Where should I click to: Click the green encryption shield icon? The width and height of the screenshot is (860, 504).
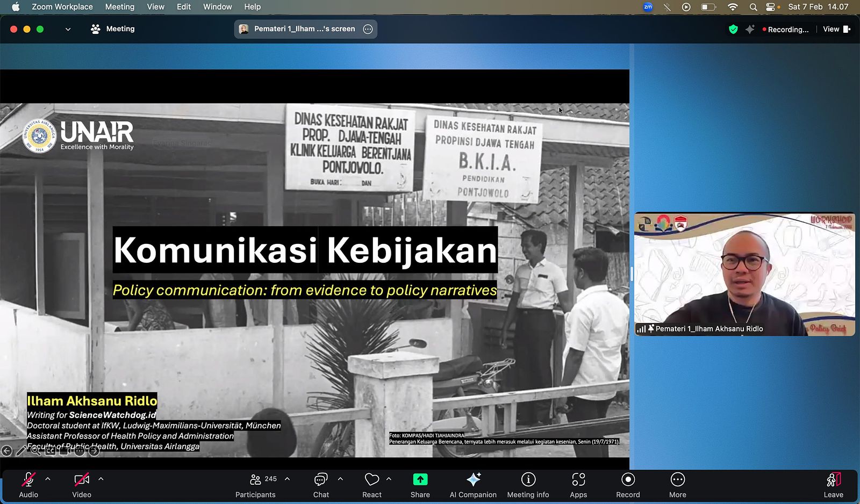click(733, 30)
